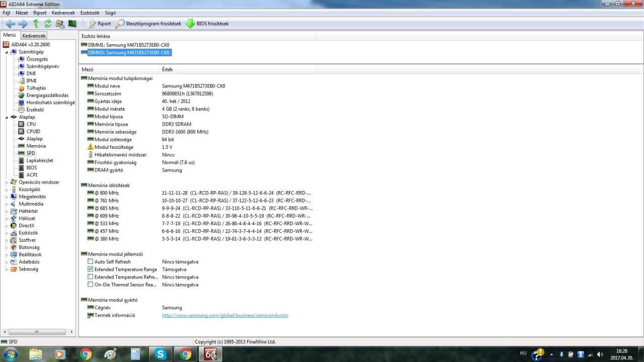644x362 pixels.
Task: Collapse the Alaplap tree node
Action: 7,117
